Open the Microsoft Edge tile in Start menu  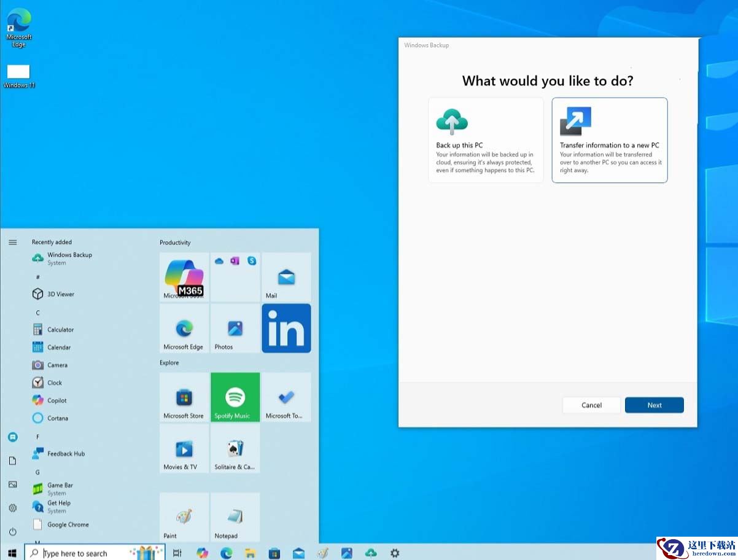[184, 329]
